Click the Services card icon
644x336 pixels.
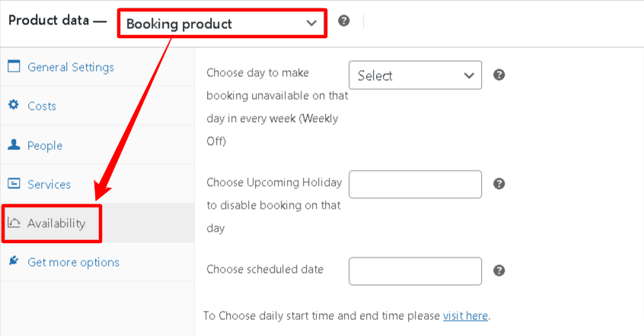tap(14, 184)
